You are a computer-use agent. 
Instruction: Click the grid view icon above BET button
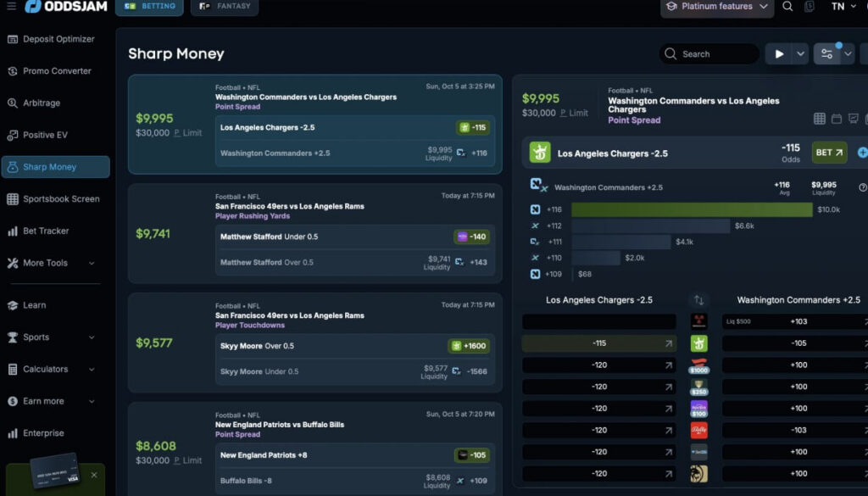(821, 117)
